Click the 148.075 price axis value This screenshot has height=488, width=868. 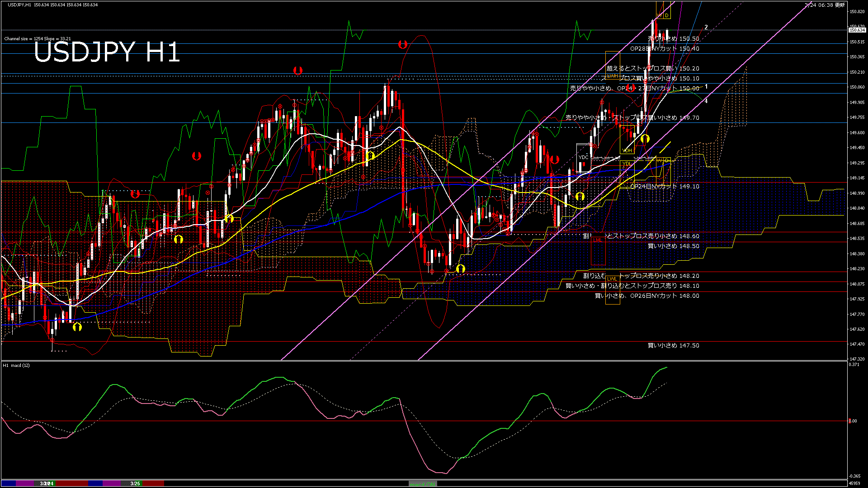point(857,284)
